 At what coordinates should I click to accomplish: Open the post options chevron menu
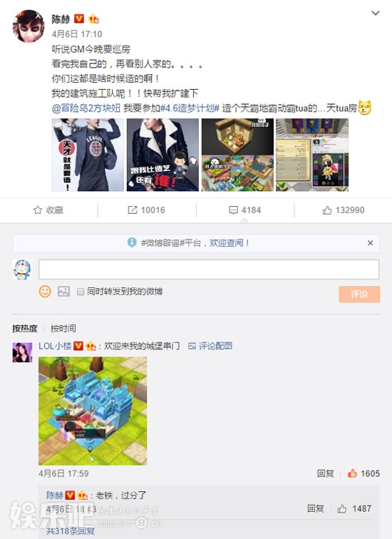pyautogui.click(x=376, y=14)
